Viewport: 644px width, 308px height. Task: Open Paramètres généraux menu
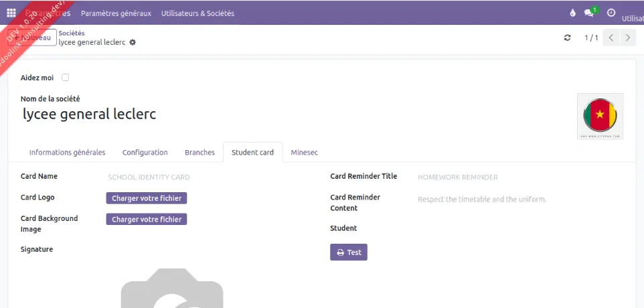tap(116, 13)
